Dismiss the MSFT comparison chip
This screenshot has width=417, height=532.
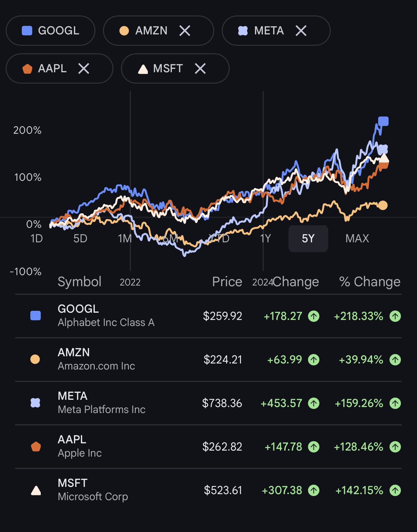pos(200,68)
